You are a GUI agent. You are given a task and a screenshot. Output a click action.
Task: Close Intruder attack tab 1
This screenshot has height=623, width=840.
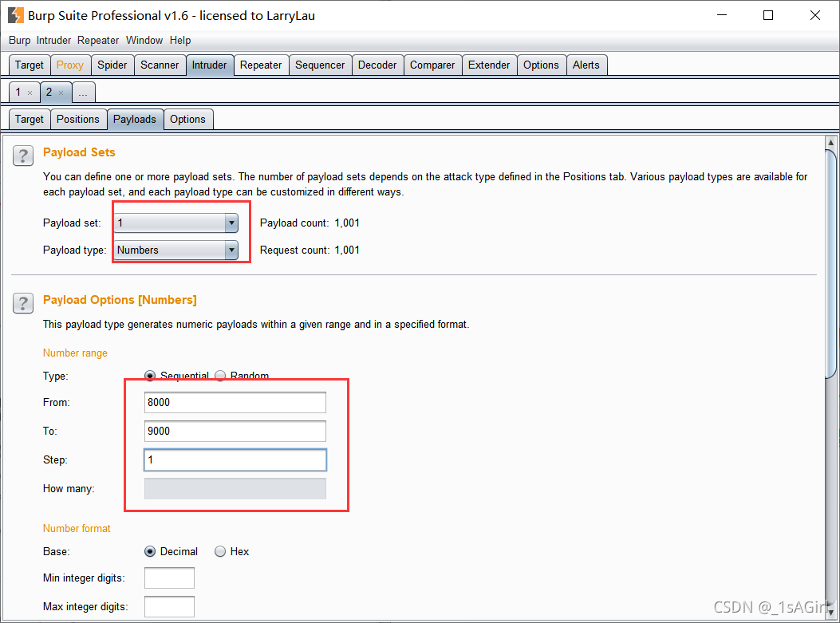(30, 93)
